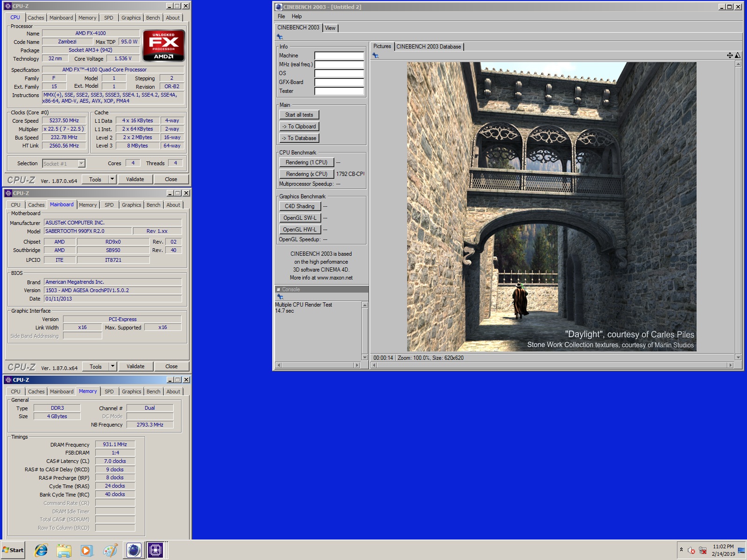Click the Console panel header icon
Screen dimensions: 747x560
pyautogui.click(x=278, y=289)
